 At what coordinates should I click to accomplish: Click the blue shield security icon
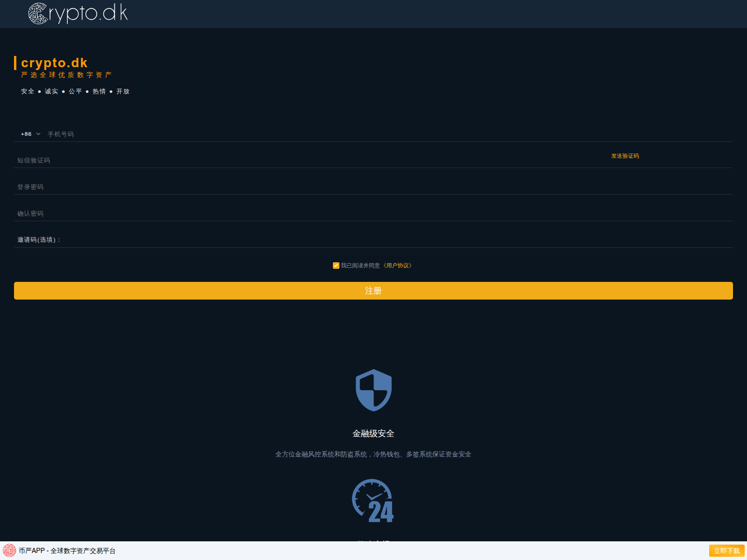tap(373, 390)
